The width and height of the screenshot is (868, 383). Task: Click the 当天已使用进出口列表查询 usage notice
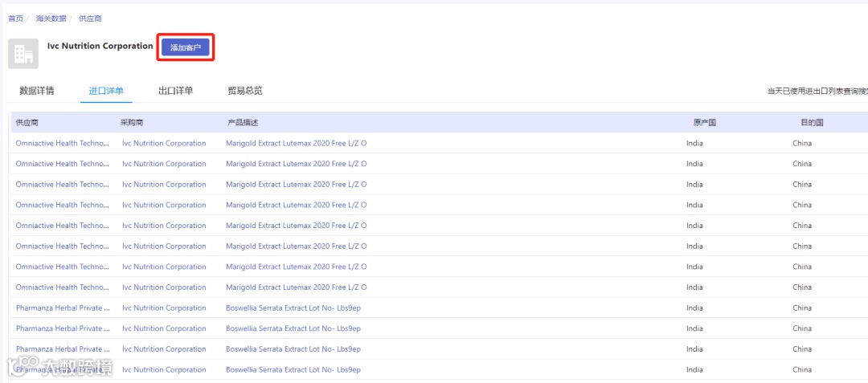pyautogui.click(x=817, y=92)
